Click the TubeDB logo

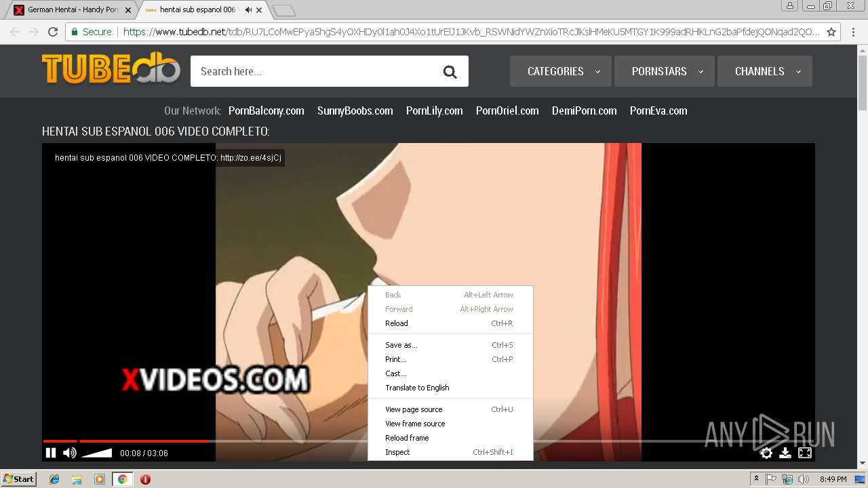[x=111, y=68]
